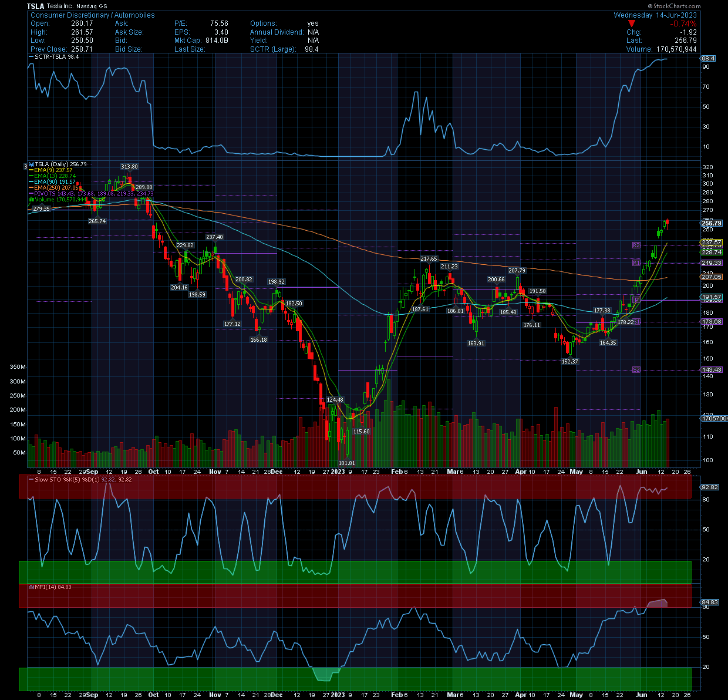Click the 115.60 January price label
This screenshot has width=728, height=700.
click(362, 432)
